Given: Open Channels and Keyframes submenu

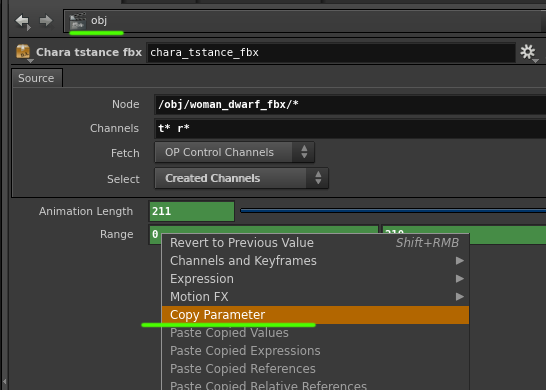Looking at the screenshot, I should tap(315, 261).
